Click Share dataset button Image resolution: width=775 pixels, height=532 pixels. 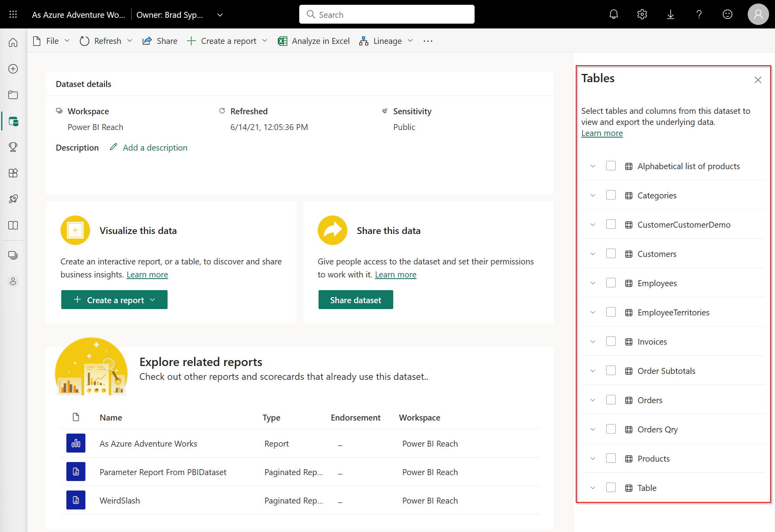(x=355, y=300)
